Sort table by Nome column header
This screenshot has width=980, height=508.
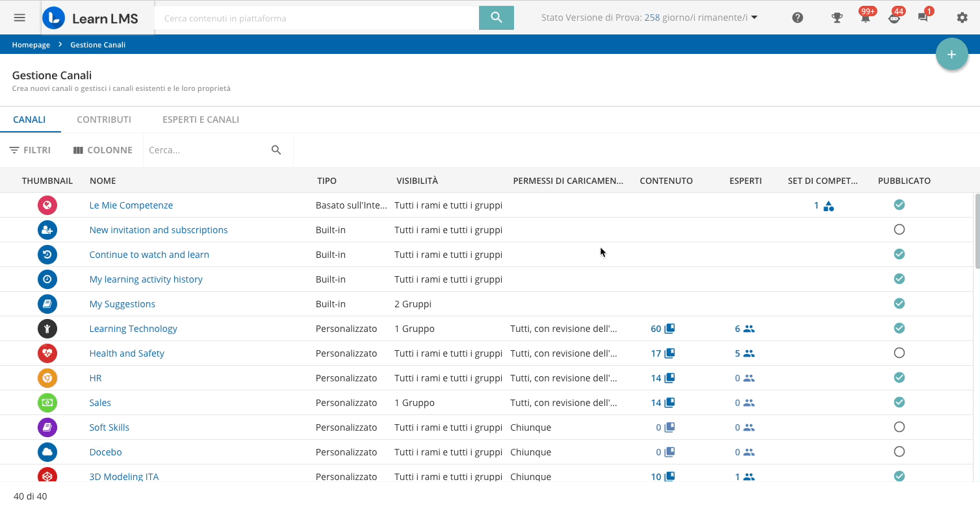pos(103,181)
